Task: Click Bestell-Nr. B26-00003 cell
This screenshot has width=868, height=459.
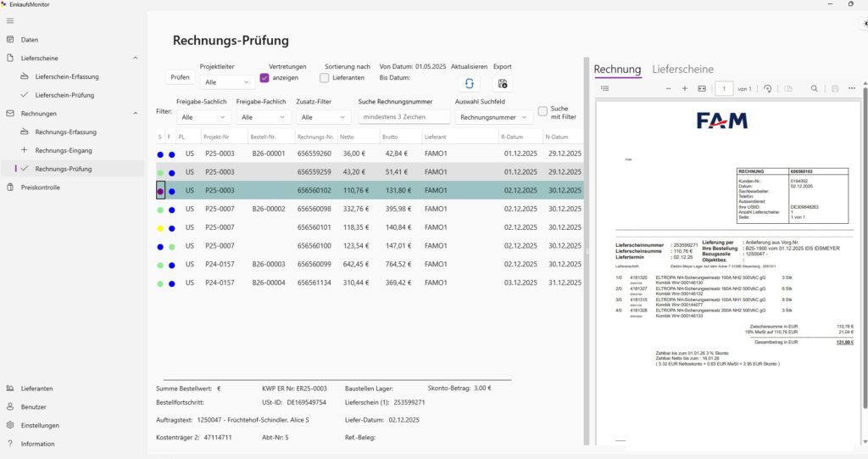Action: pos(269,265)
